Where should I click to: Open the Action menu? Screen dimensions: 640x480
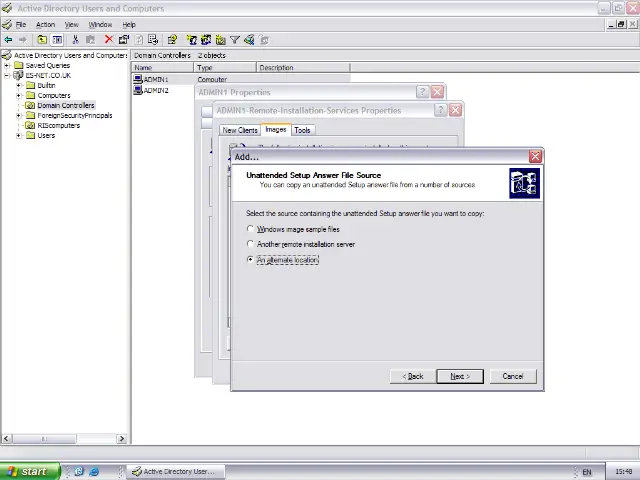(x=45, y=24)
